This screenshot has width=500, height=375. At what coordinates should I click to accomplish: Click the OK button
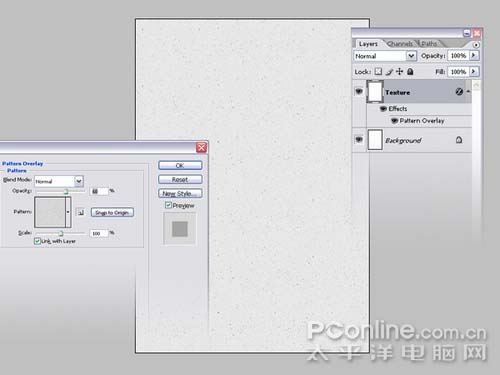pos(180,165)
